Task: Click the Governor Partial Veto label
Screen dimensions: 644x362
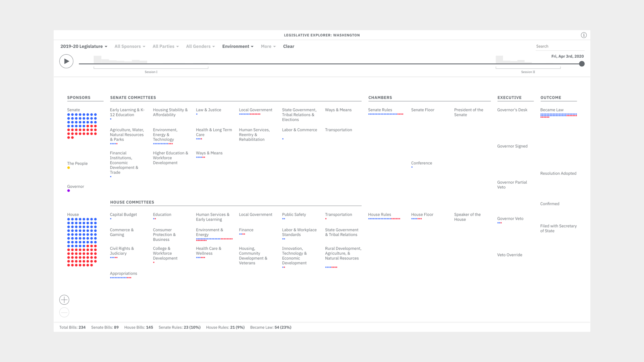Action: 512,185
